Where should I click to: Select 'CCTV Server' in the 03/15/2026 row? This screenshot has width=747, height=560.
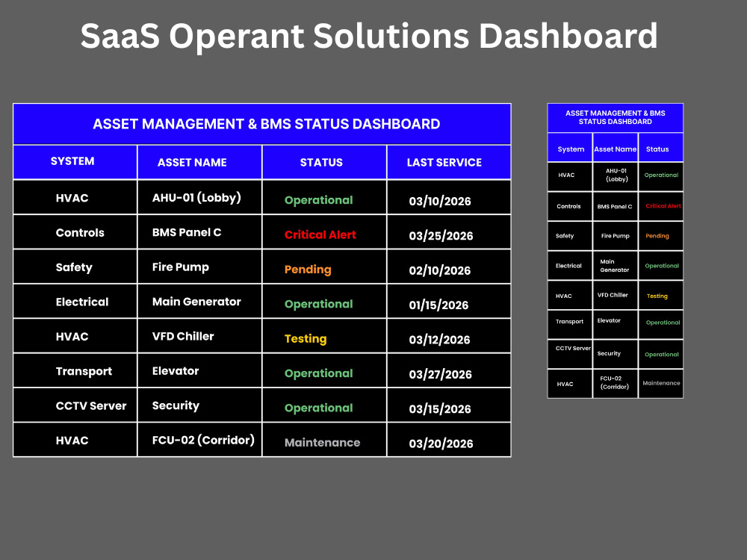[x=91, y=405]
